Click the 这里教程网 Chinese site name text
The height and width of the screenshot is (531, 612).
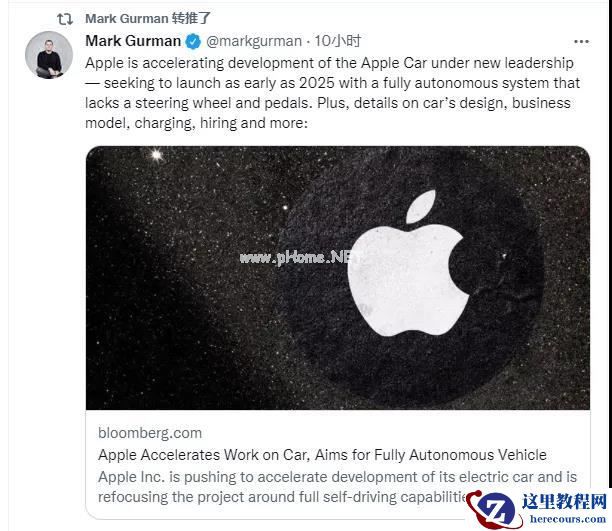point(564,501)
